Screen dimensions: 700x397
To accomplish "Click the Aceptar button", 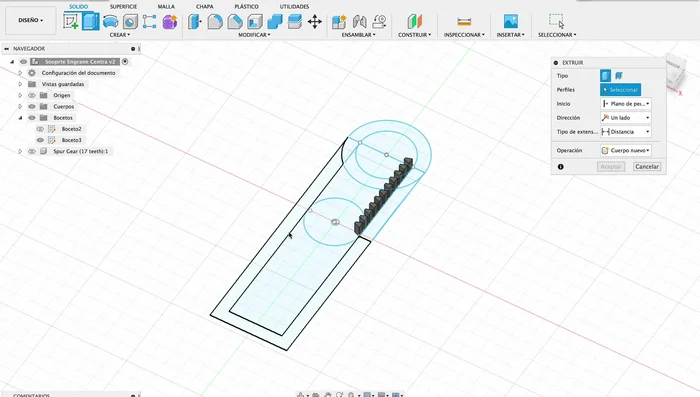I will pyautogui.click(x=611, y=167).
